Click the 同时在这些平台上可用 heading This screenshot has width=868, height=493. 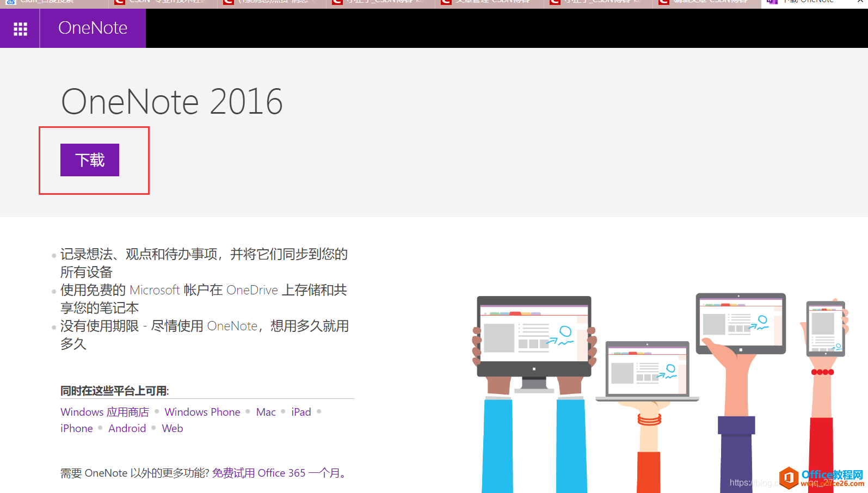pos(115,391)
